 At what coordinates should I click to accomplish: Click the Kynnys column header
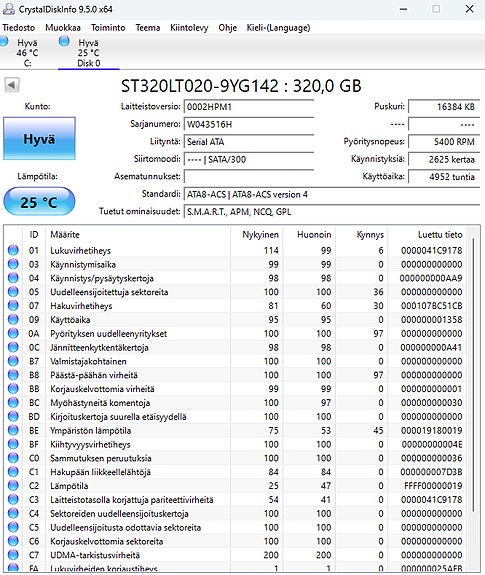(361, 235)
